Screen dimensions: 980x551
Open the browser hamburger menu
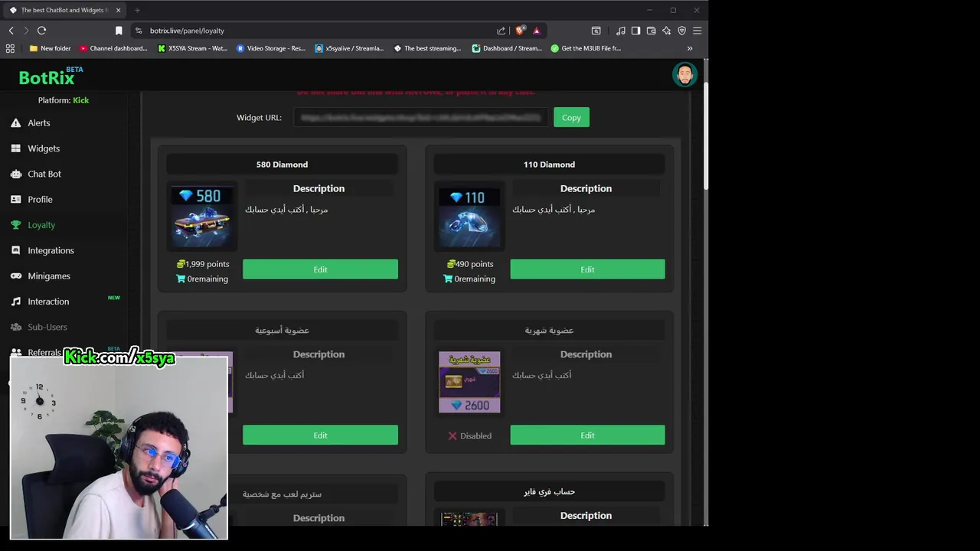[697, 31]
